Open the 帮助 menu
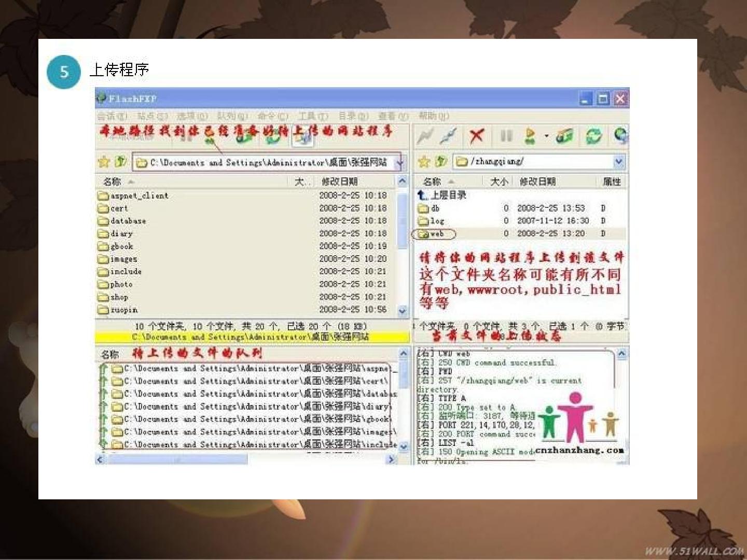 (x=434, y=116)
